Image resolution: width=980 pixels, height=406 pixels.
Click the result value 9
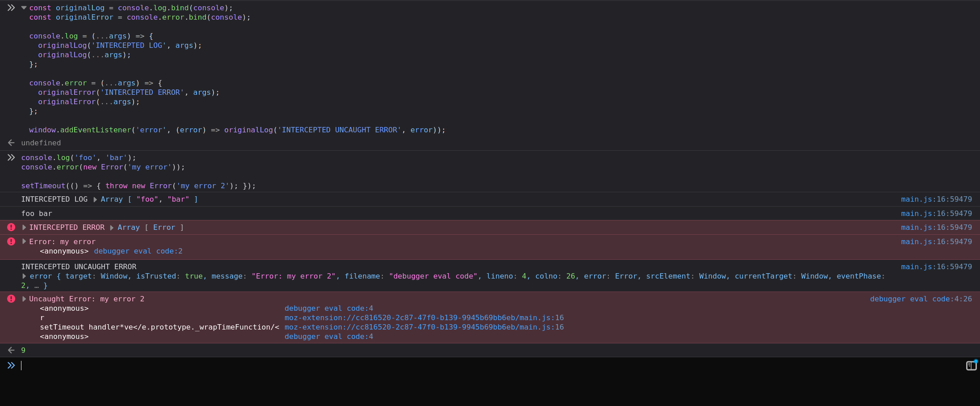tap(23, 351)
